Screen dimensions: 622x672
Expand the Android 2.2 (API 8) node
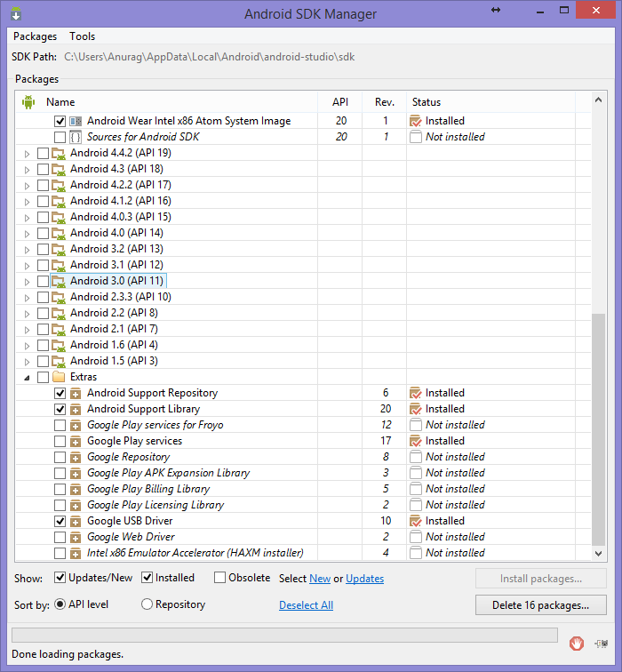(27, 314)
